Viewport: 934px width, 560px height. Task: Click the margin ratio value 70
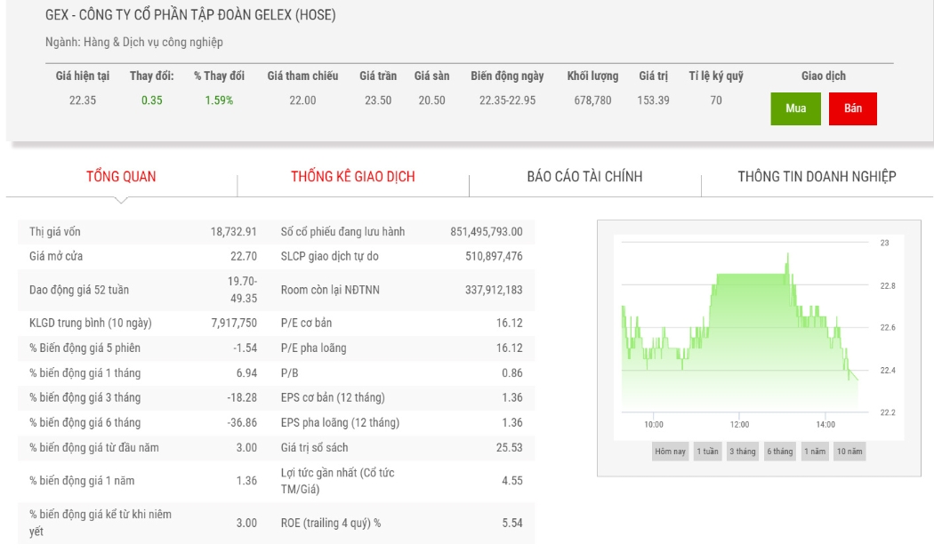tap(716, 100)
